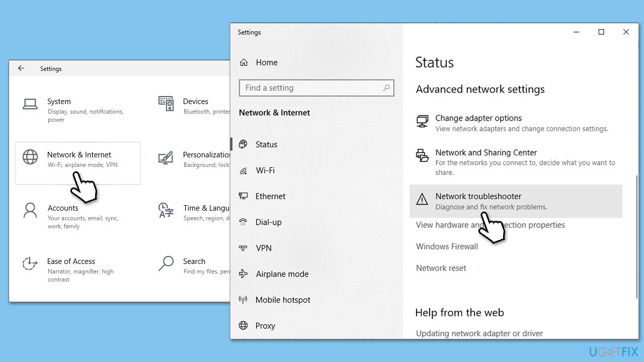Open Network and Sharing Center

516,162
